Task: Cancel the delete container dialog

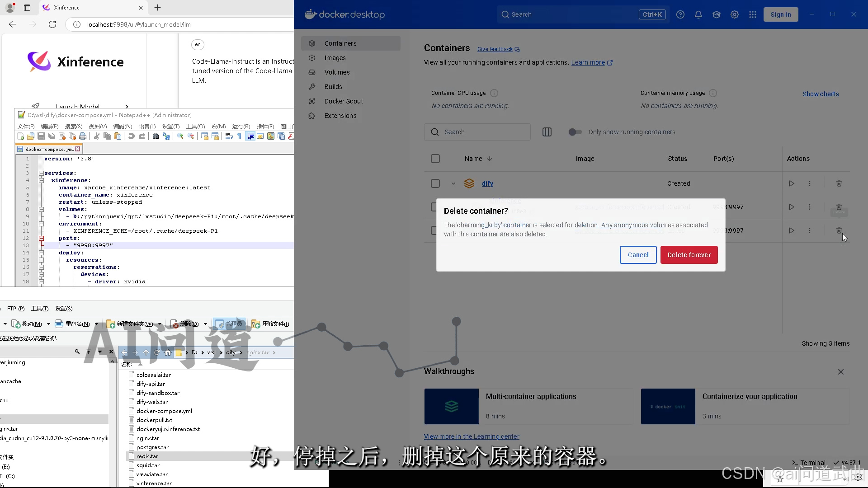Action: point(638,255)
